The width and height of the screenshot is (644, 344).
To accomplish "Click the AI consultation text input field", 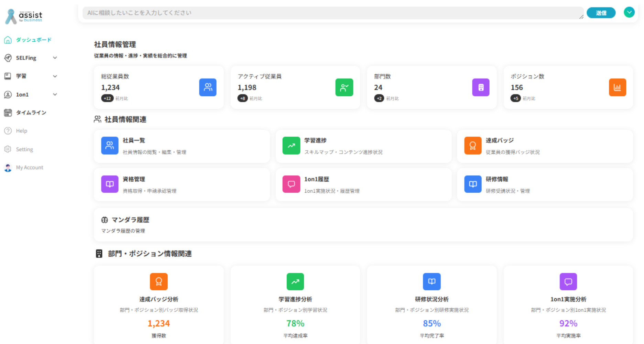I will pos(333,13).
